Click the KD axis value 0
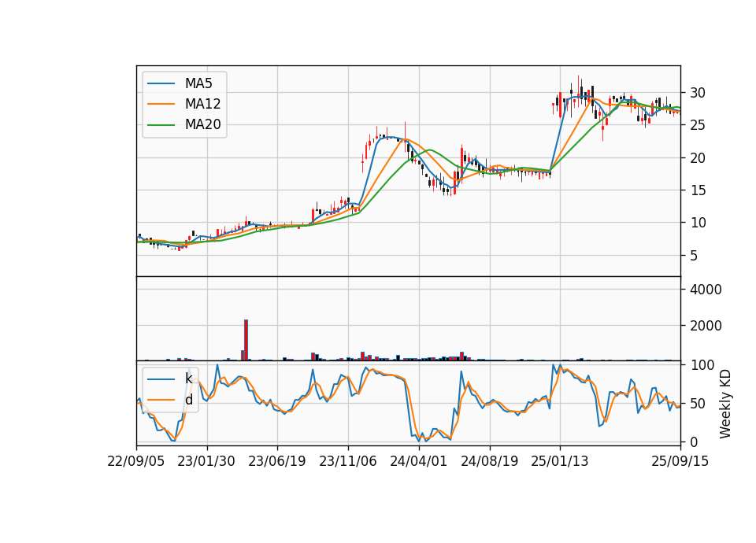Screen dimensions: 756x543 pyautogui.click(x=694, y=441)
